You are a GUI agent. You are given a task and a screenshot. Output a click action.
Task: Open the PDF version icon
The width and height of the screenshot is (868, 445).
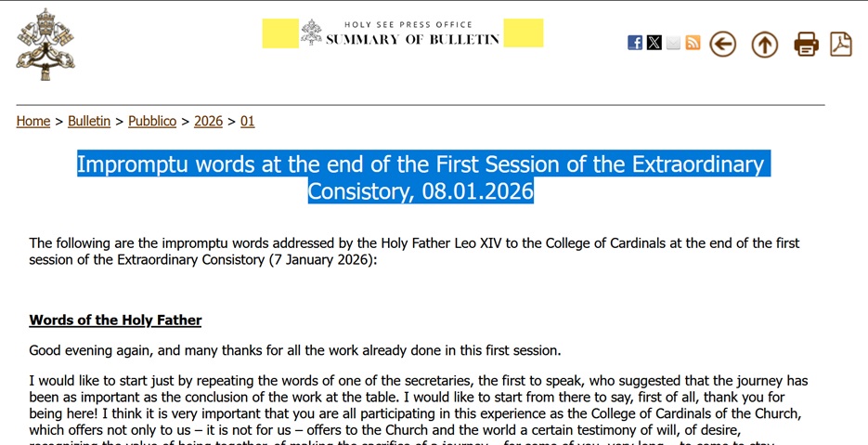coord(841,44)
